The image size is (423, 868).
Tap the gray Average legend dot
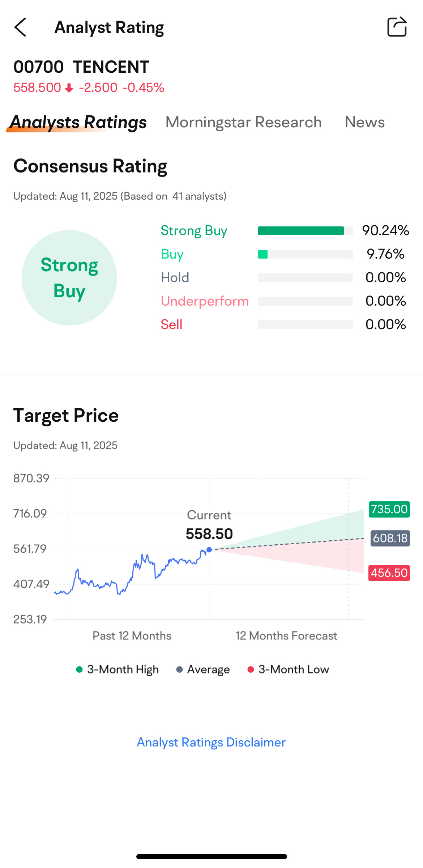(179, 669)
